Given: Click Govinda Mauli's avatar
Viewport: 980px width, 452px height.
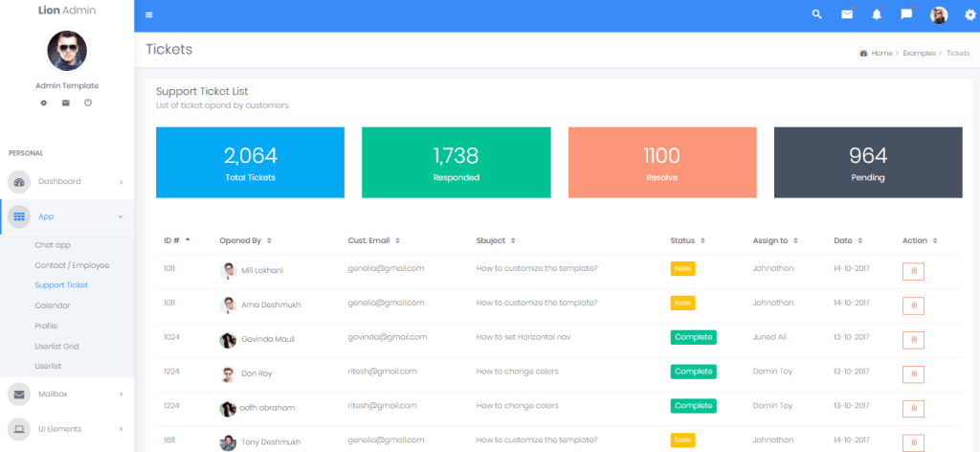Looking at the screenshot, I should point(228,340).
